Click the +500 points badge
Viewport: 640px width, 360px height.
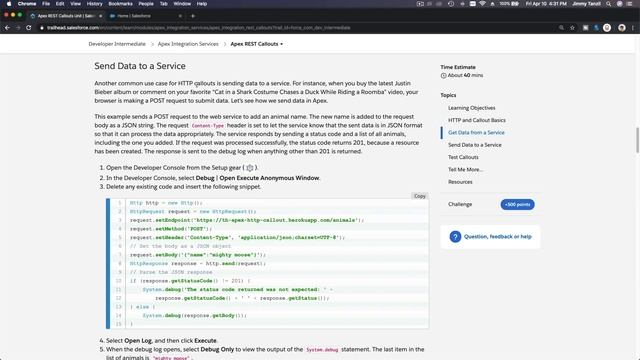click(x=517, y=204)
